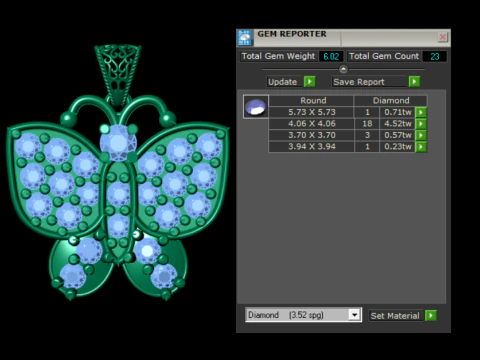The height and width of the screenshot is (360, 480).
Task: Click green arrow for 4.06 X 4.06 row
Action: pyautogui.click(x=421, y=124)
